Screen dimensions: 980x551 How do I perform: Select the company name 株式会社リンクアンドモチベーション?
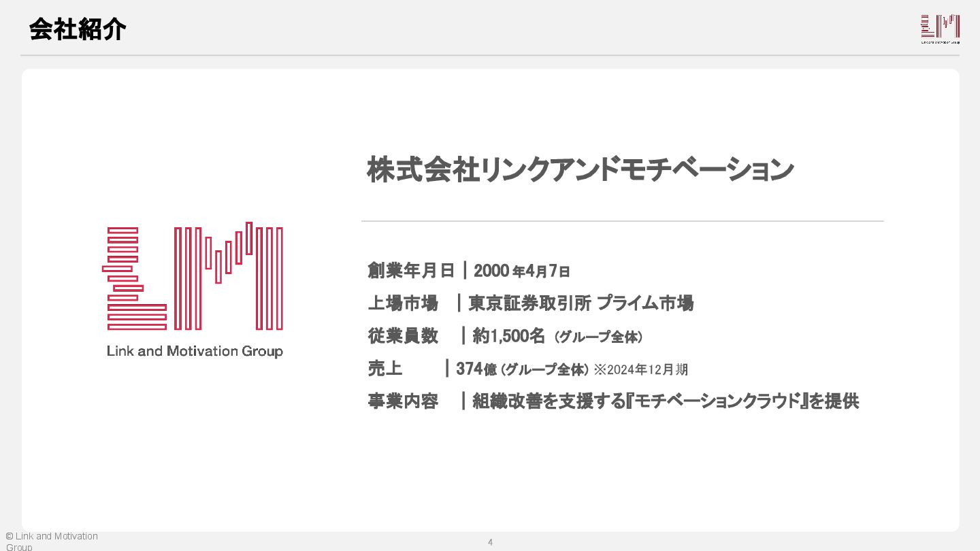point(581,169)
